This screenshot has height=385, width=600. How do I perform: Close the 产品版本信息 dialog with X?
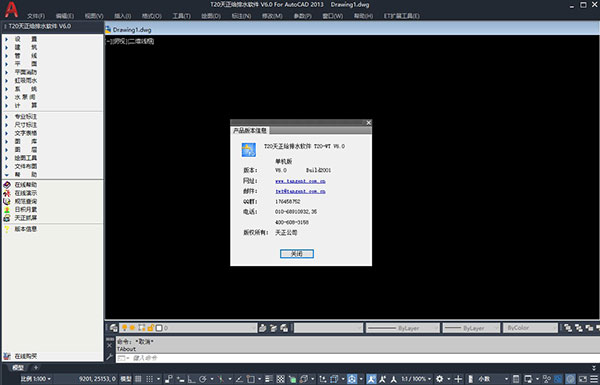(368, 122)
